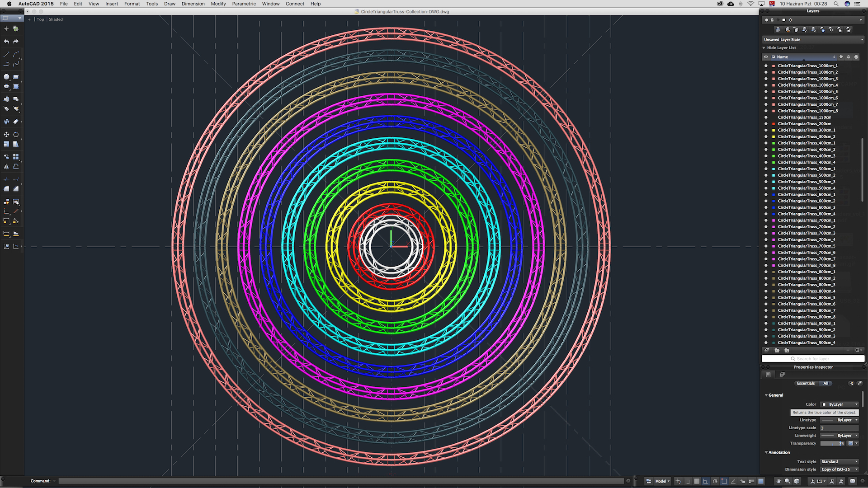This screenshot has width=868, height=488.
Task: Select the Rotate tool
Action: (x=16, y=135)
